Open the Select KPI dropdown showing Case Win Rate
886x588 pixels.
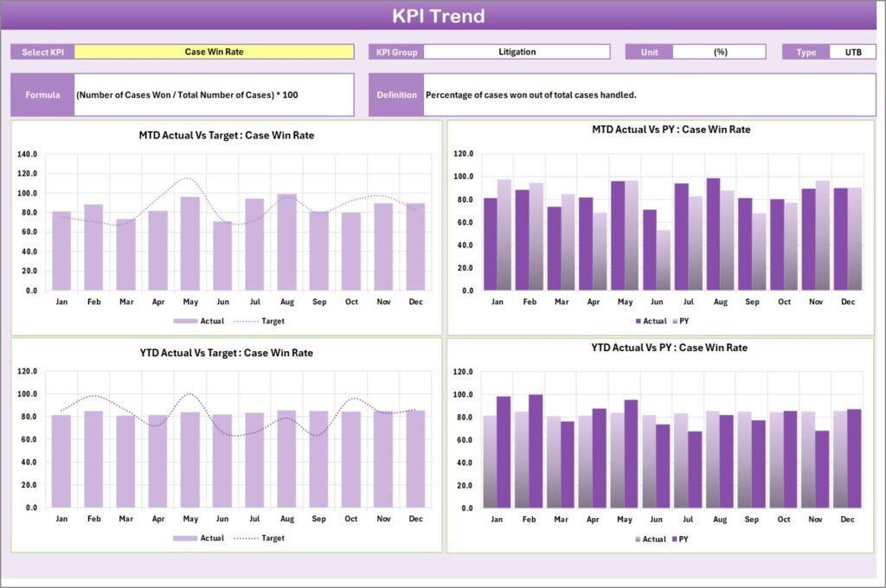coord(215,51)
